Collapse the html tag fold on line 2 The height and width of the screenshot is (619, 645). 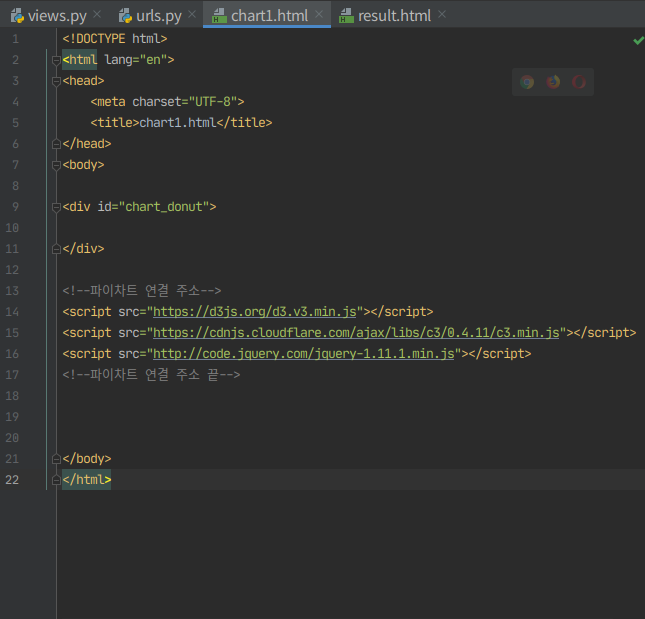pyautogui.click(x=56, y=60)
